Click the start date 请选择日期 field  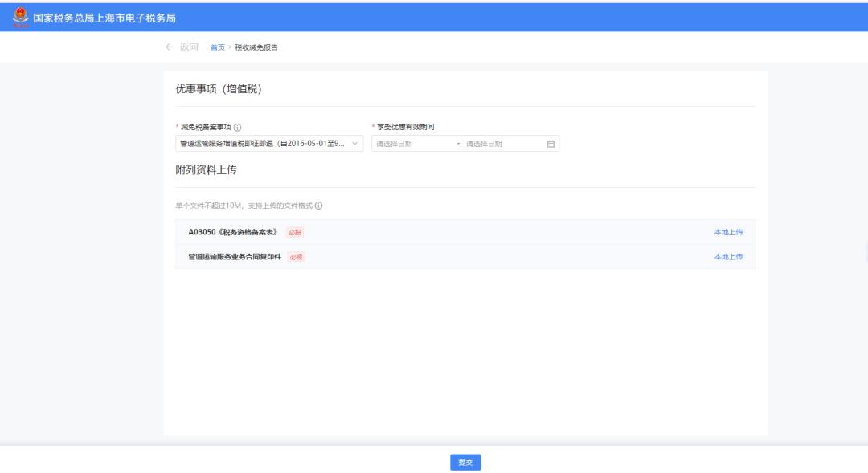coord(411,144)
